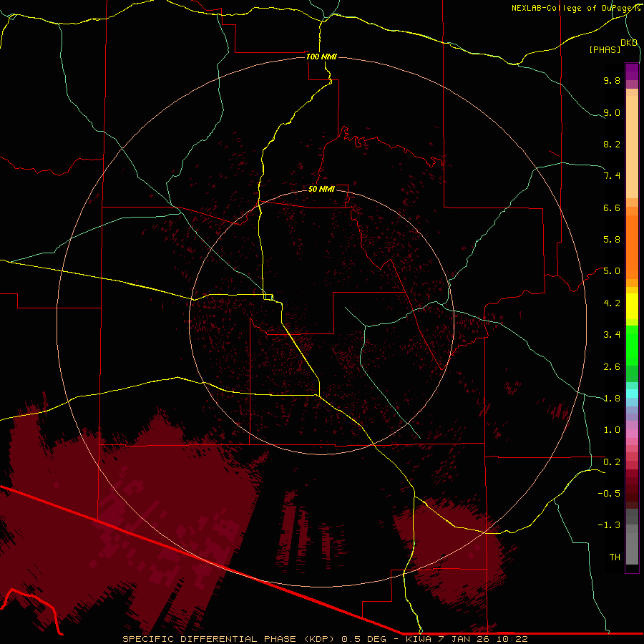The image size is (644, 644).
Task: Click the SPECIFIC DIFFERENTIAL PHASE (KDP) caption text
Action: click(x=228, y=639)
